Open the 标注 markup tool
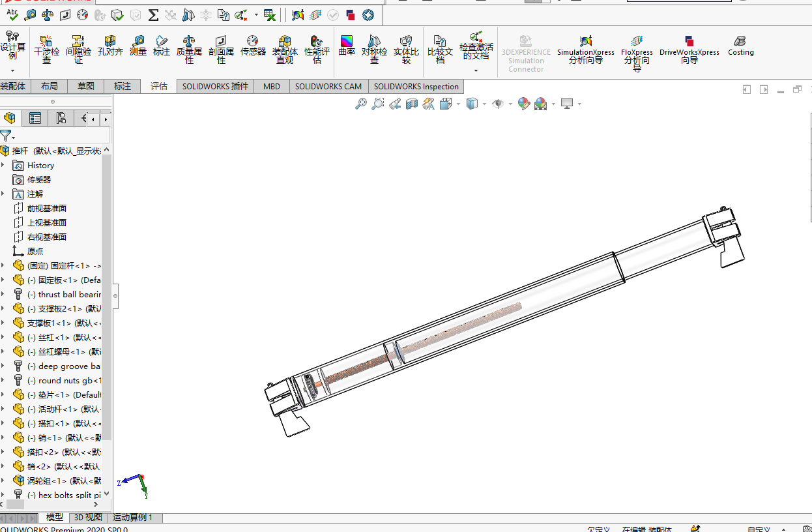 pyautogui.click(x=162, y=46)
